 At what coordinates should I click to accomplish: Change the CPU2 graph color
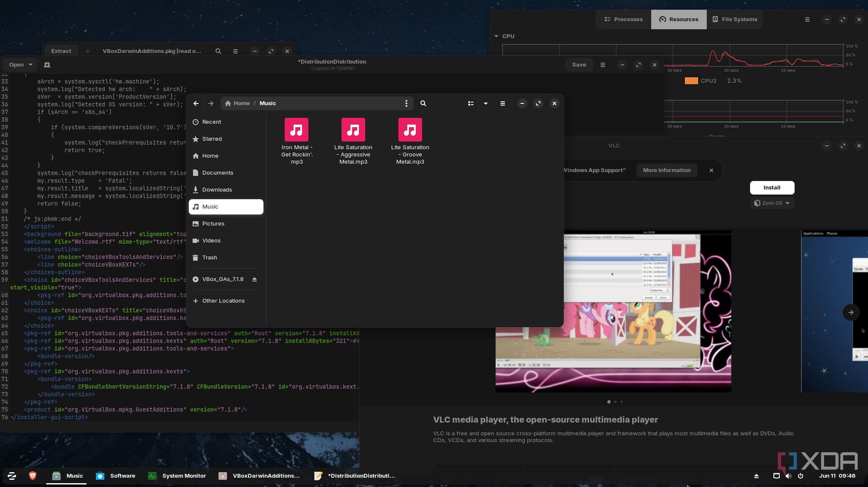click(x=692, y=81)
